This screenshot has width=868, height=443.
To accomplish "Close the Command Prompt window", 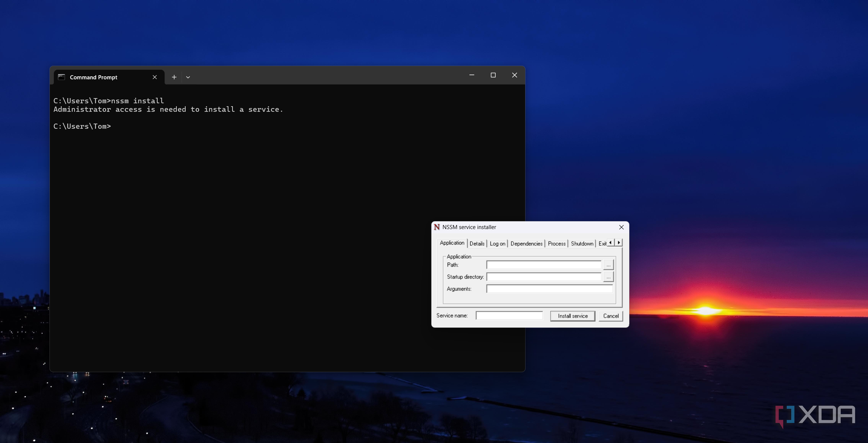I will click(514, 75).
